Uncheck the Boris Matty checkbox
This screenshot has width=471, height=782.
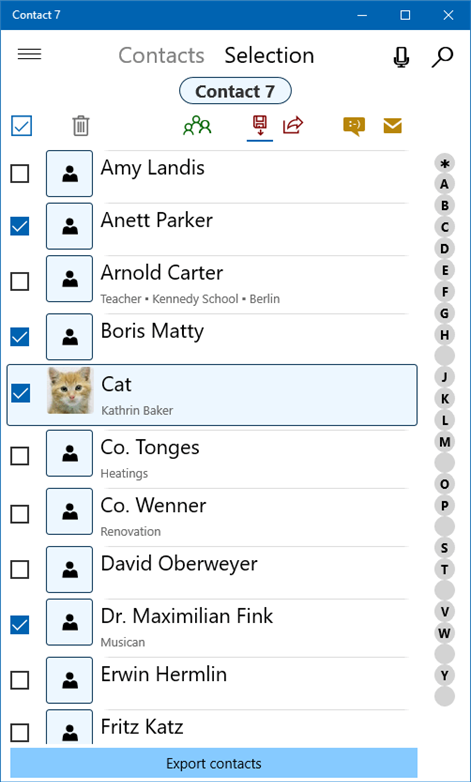pos(20,337)
